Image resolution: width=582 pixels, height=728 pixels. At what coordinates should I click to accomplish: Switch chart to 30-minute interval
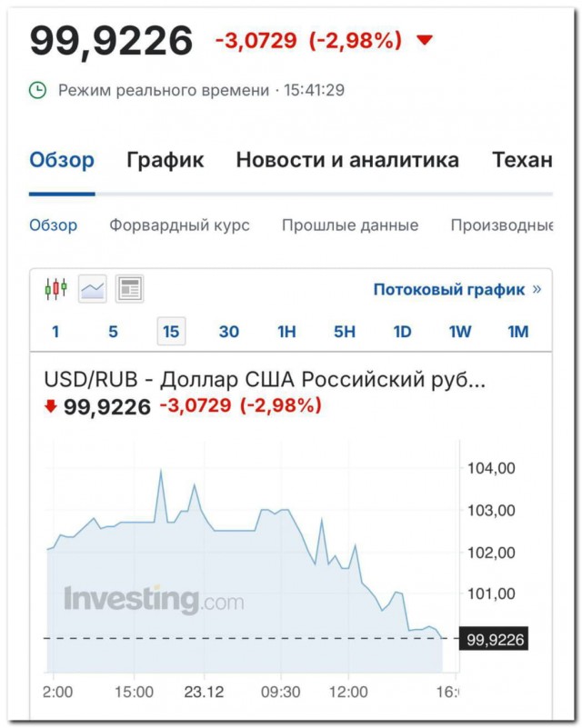click(x=229, y=332)
